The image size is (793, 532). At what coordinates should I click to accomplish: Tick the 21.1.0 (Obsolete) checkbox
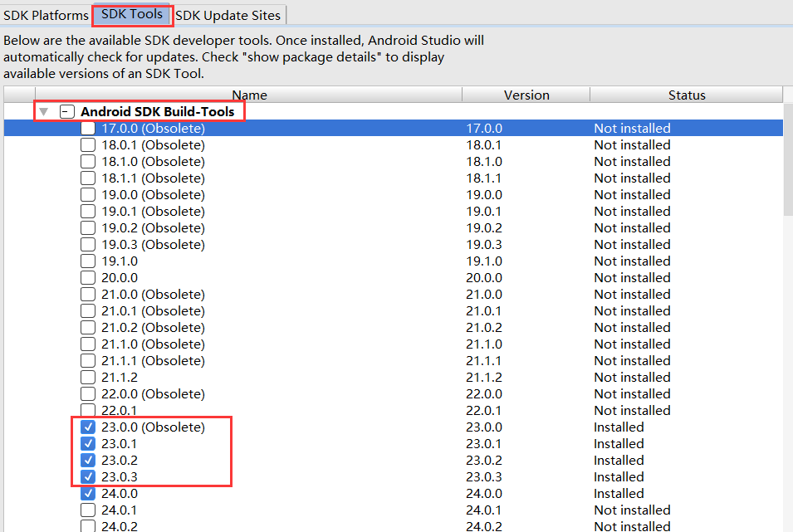click(x=88, y=344)
